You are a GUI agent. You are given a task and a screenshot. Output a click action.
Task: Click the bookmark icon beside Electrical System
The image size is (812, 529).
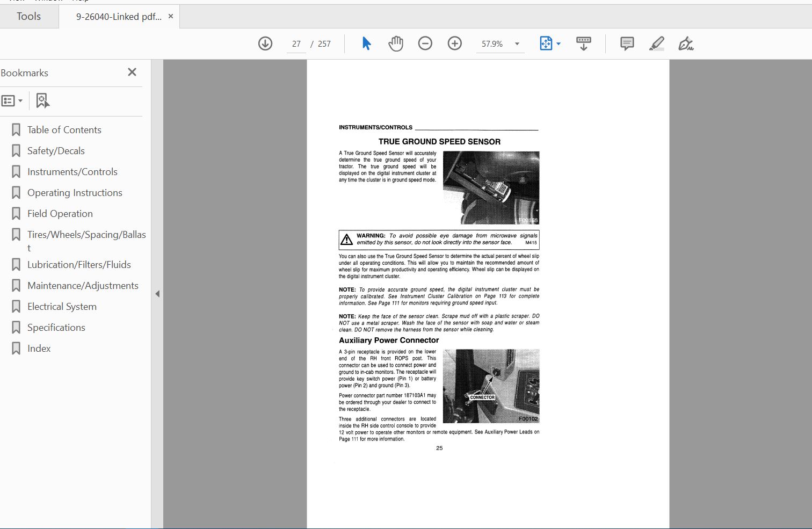tap(16, 307)
